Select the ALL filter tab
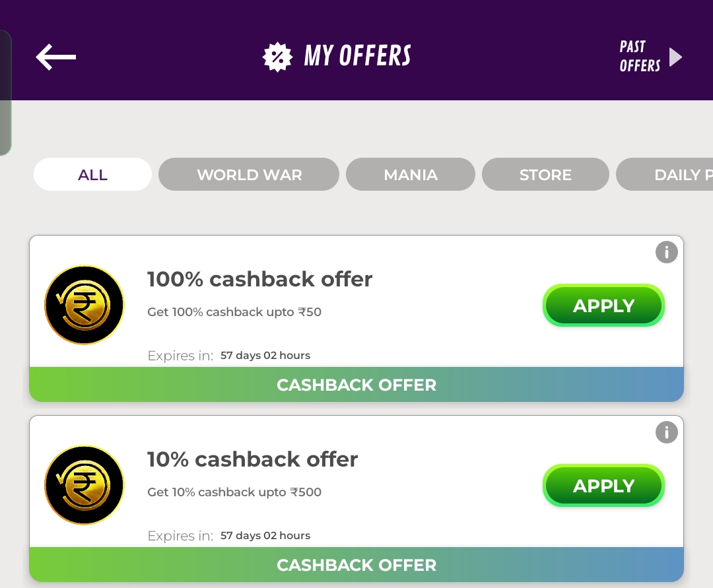 [x=92, y=174]
